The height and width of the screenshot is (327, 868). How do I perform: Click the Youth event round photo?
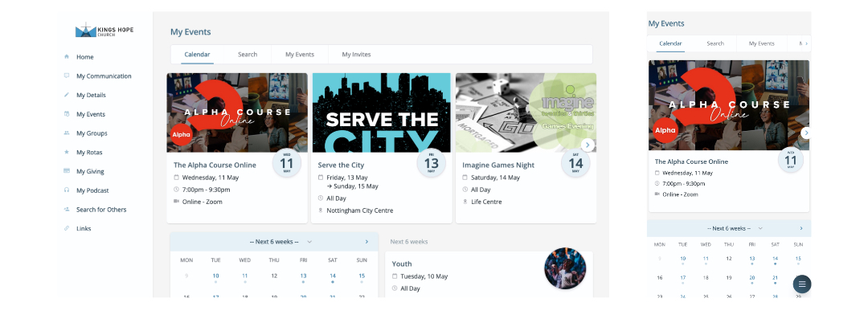pyautogui.click(x=565, y=268)
